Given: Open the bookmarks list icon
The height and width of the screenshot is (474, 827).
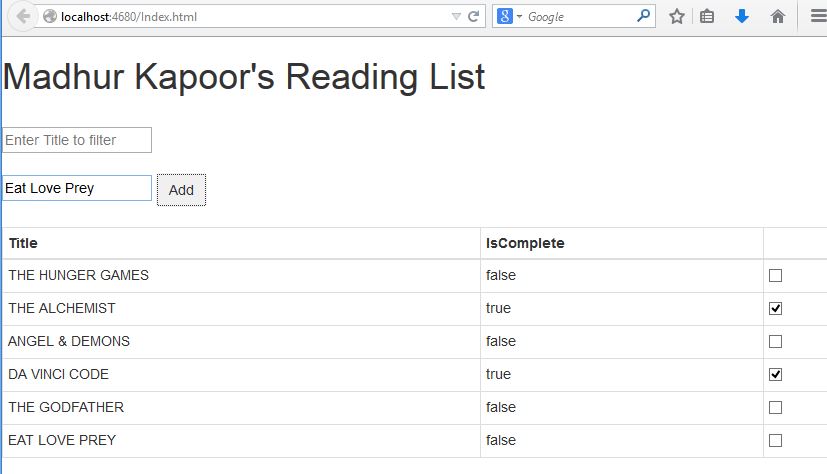Looking at the screenshot, I should point(707,16).
